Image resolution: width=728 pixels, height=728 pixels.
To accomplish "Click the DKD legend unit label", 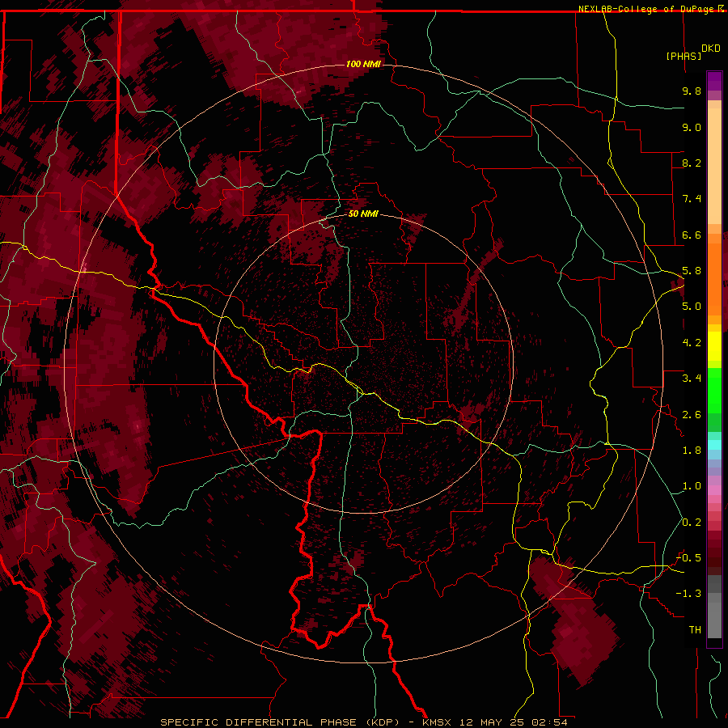I will pyautogui.click(x=711, y=49).
